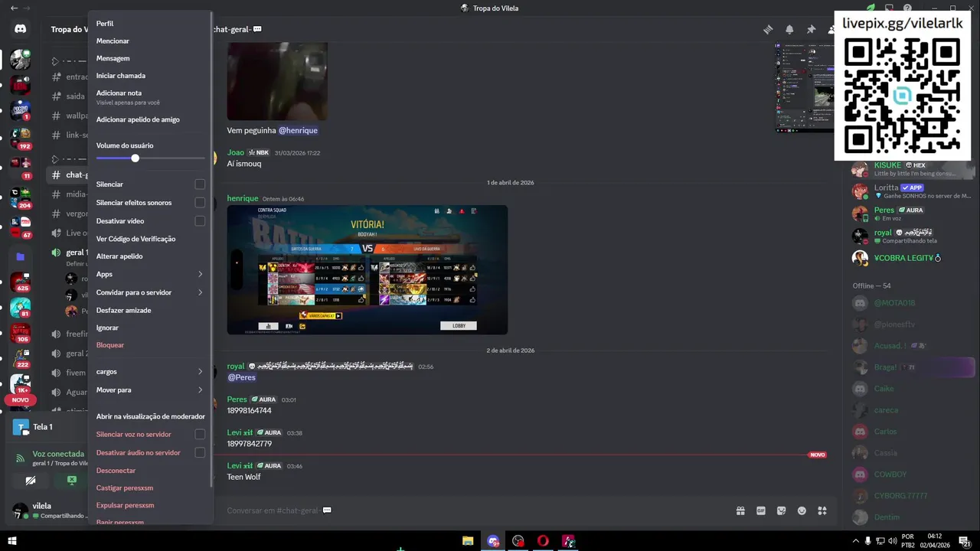980x551 pixels.
Task: Go back using title bar arrow
Action: tap(14, 8)
